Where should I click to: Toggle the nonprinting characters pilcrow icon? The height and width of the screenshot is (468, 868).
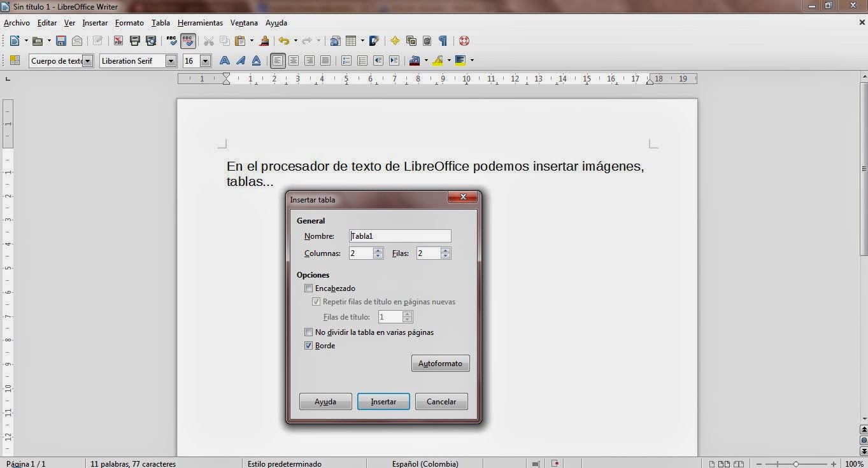coord(443,41)
